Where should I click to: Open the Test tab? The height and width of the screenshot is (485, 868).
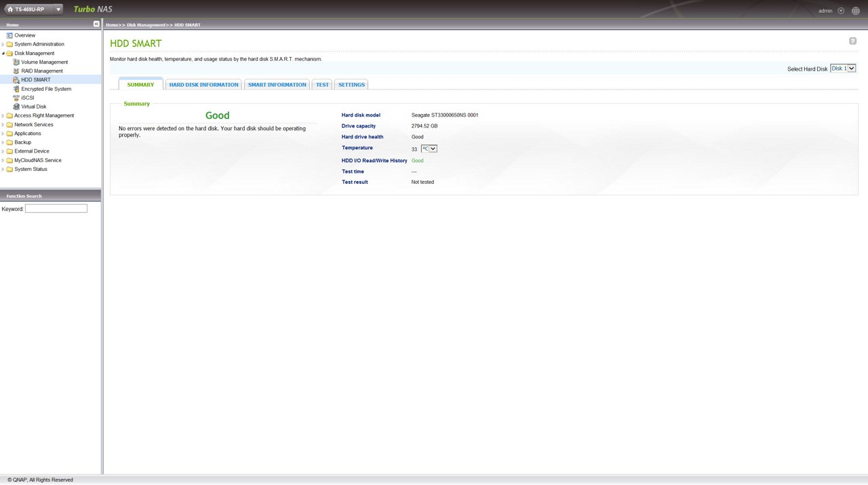click(322, 85)
